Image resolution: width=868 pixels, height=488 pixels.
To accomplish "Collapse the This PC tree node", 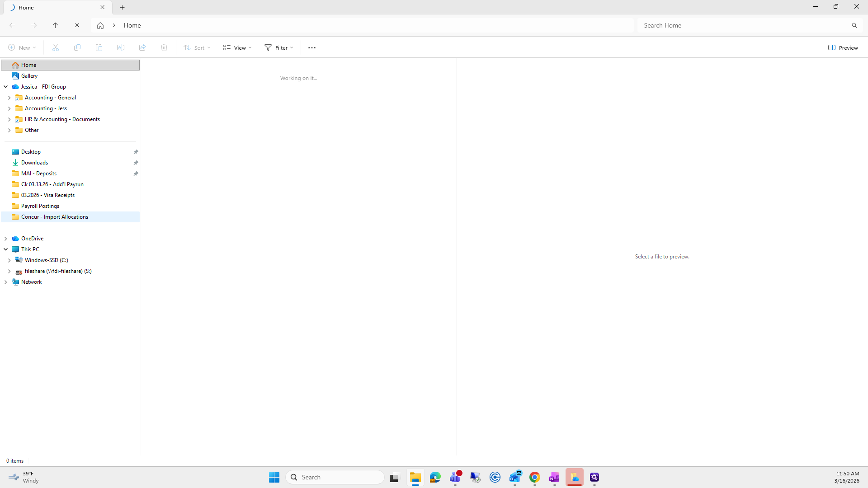I will tap(5, 249).
